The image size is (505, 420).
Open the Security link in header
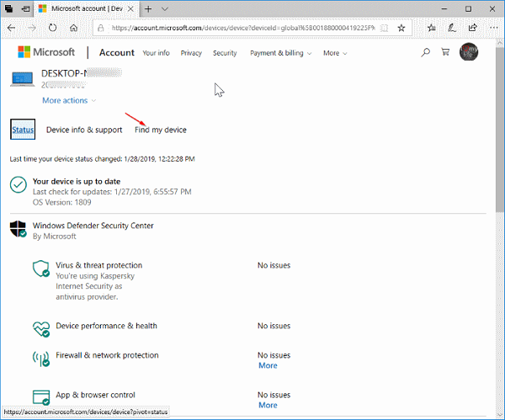225,53
